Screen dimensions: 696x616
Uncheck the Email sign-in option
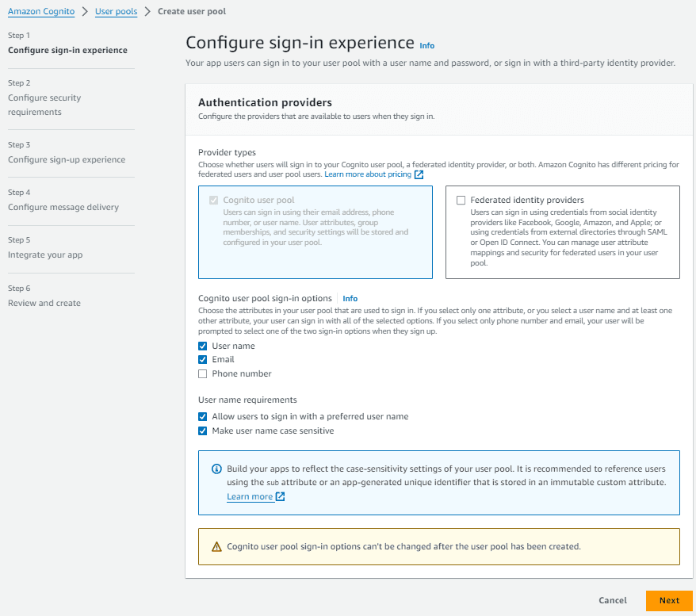202,359
